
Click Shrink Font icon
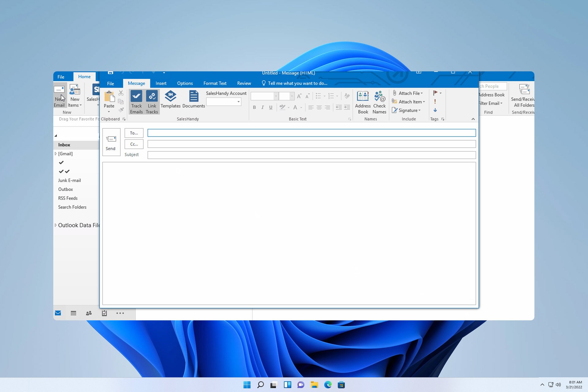tap(307, 96)
